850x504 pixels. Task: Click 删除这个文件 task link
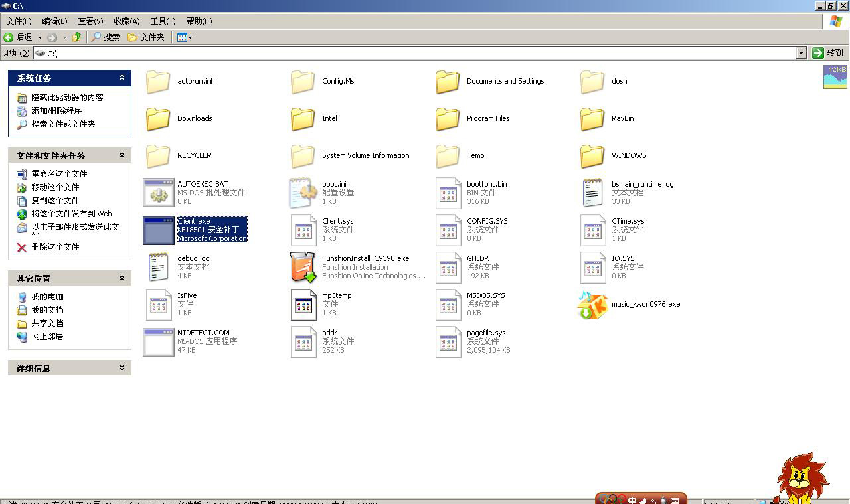[x=55, y=247]
